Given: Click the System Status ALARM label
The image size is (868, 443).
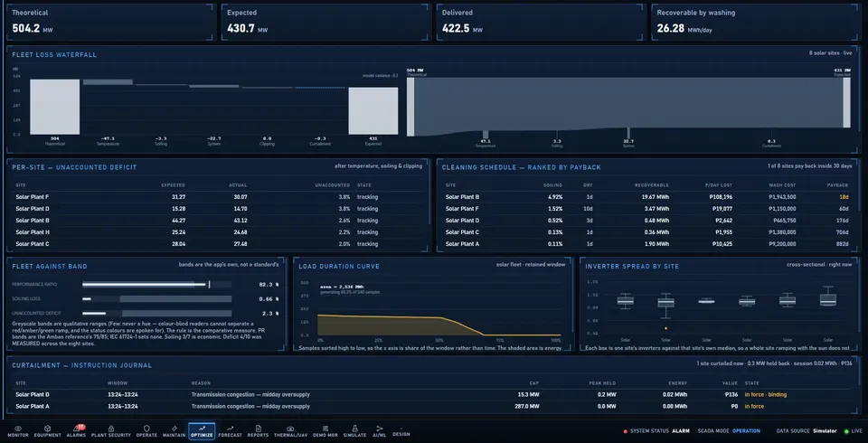Looking at the screenshot, I should click(680, 431).
